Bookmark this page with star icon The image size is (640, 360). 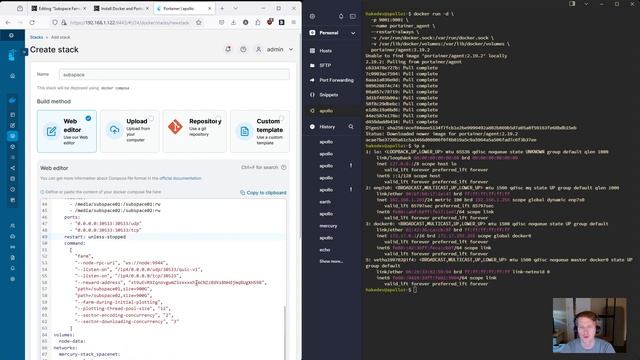point(199,22)
